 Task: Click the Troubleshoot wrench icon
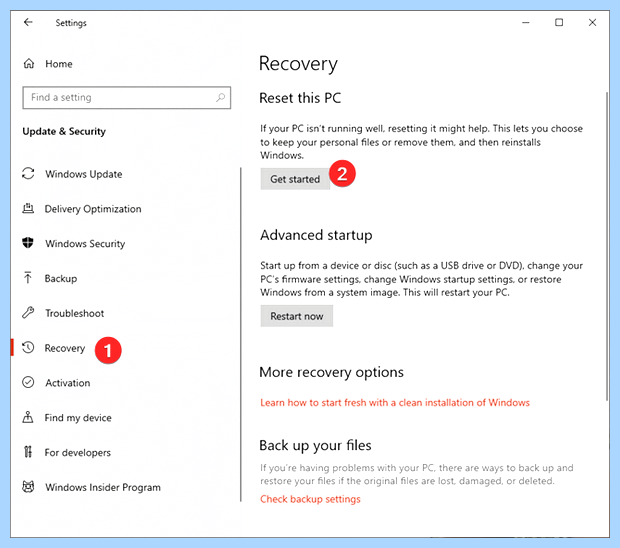(x=28, y=313)
